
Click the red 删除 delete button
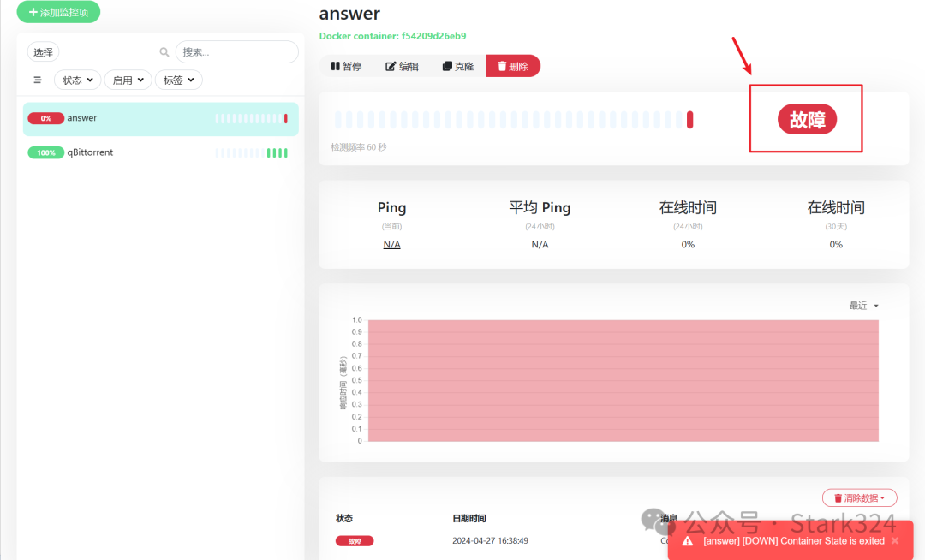pyautogui.click(x=513, y=66)
